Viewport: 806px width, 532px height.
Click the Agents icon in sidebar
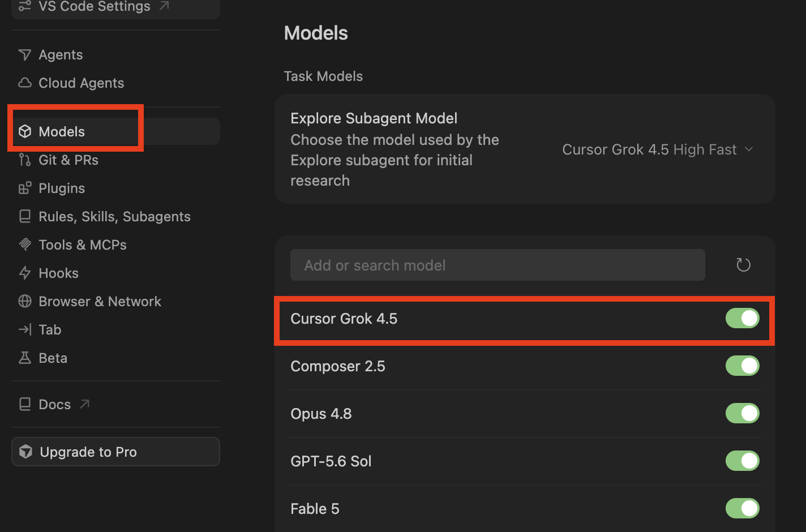pos(25,55)
